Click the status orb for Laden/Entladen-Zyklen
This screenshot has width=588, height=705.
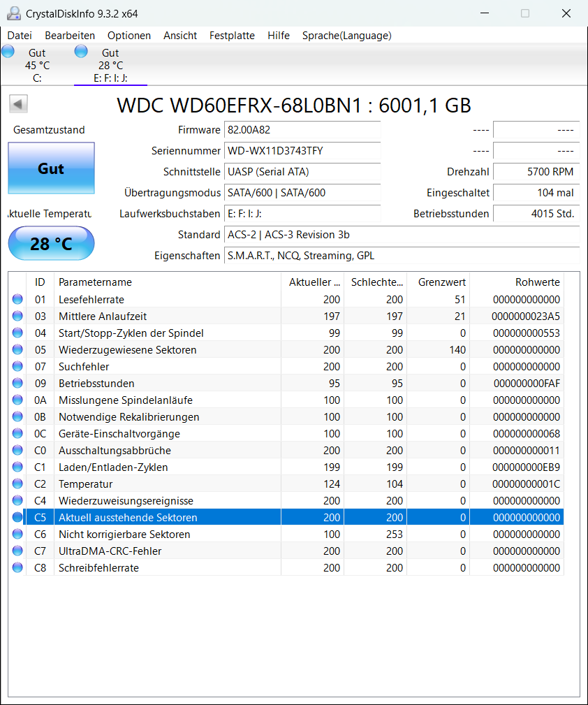point(17,467)
